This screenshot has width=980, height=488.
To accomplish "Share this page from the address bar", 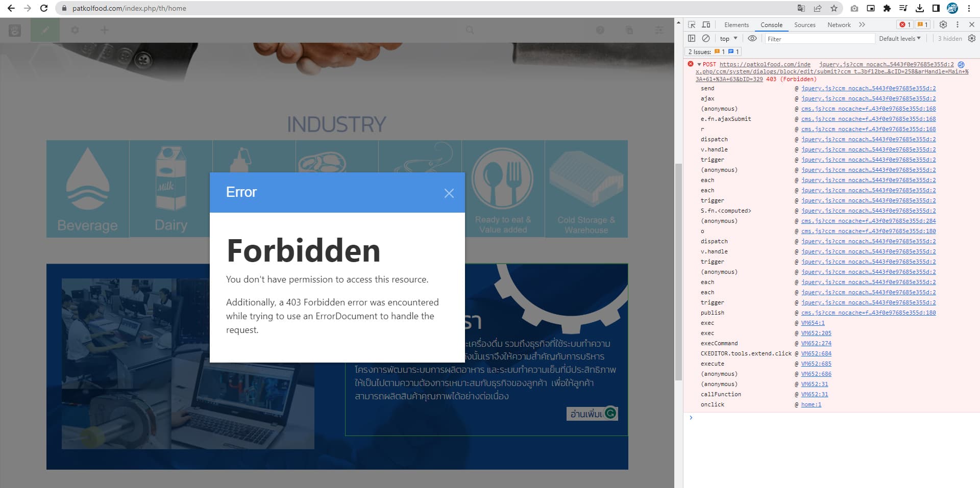I will [817, 8].
